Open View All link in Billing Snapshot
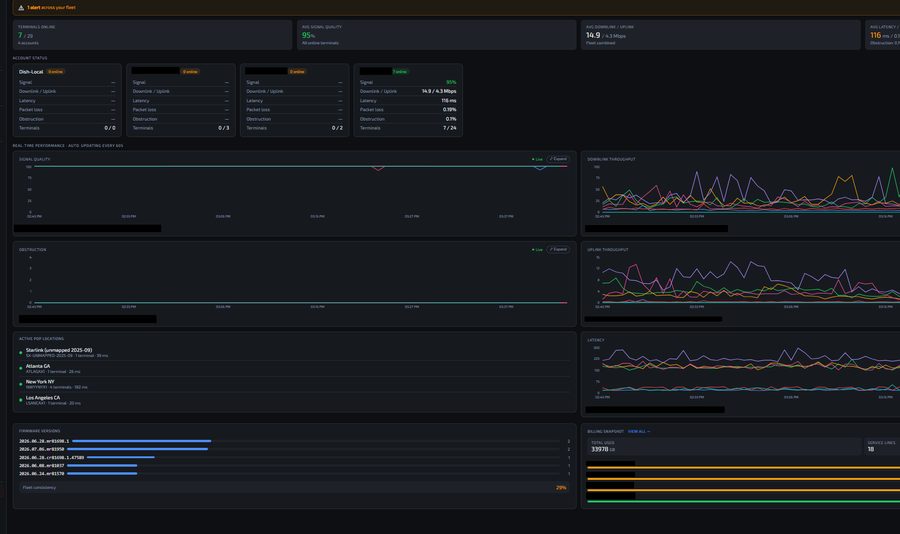This screenshot has width=900, height=534. coord(639,431)
